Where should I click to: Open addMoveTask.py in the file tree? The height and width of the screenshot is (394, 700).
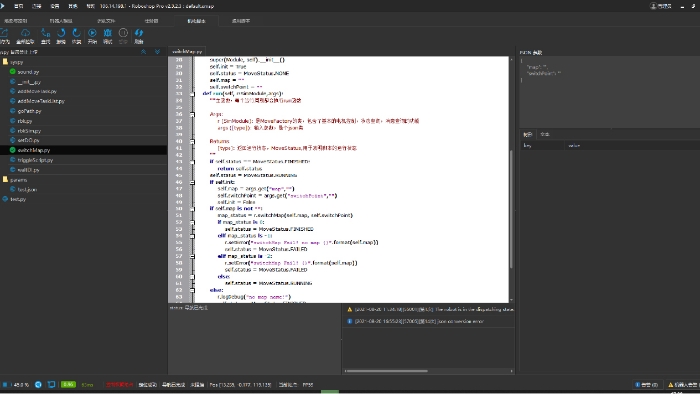pos(37,91)
